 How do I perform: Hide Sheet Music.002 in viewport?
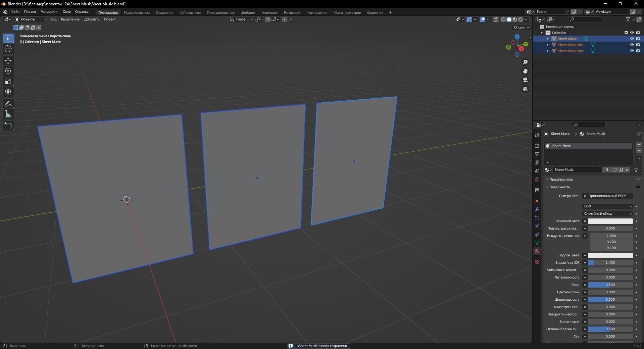(632, 51)
